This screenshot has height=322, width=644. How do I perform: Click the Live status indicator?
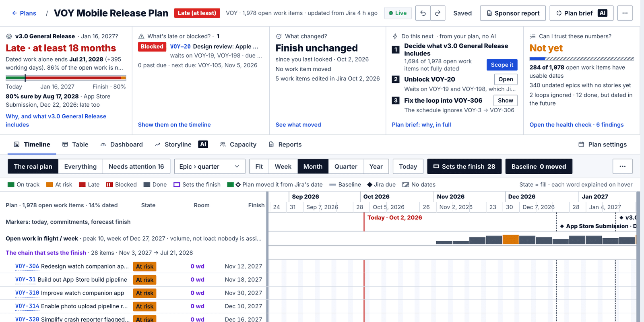point(398,13)
